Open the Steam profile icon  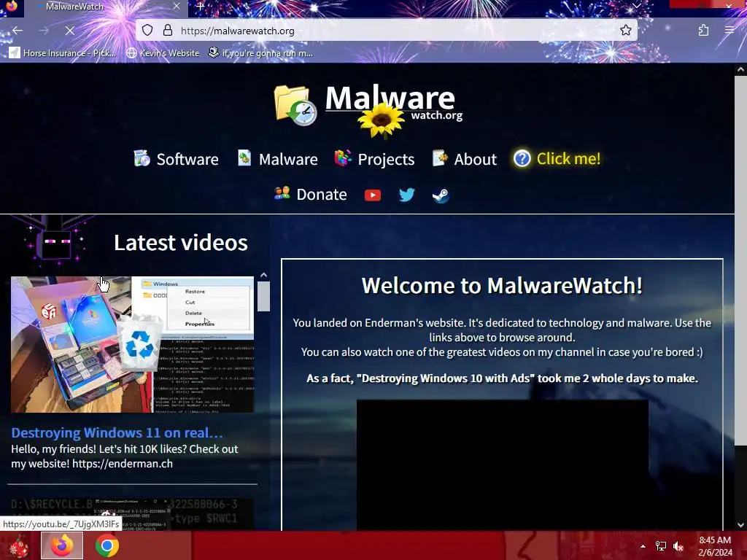point(441,195)
